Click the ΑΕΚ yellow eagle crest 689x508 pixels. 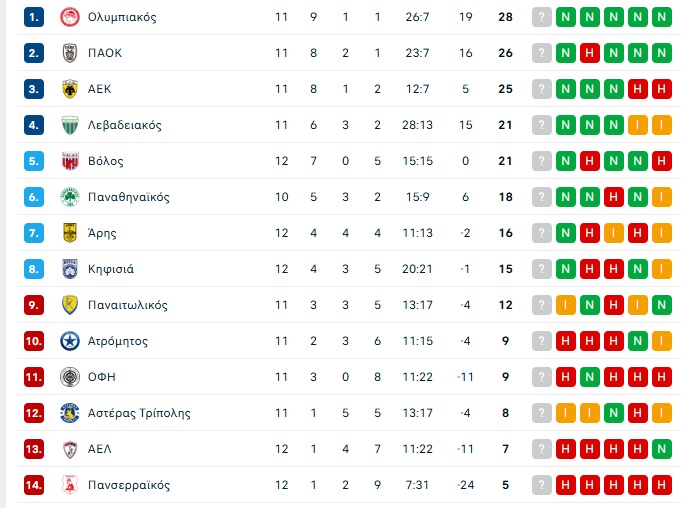click(70, 89)
